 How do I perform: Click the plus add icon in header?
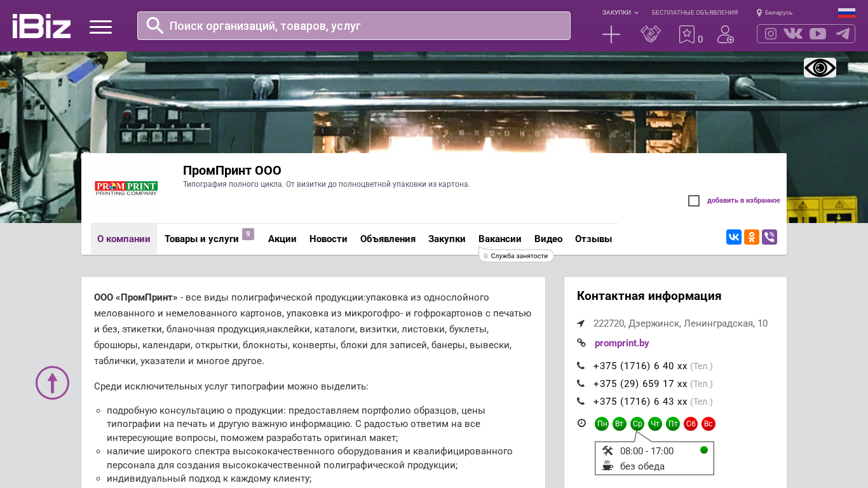611,34
